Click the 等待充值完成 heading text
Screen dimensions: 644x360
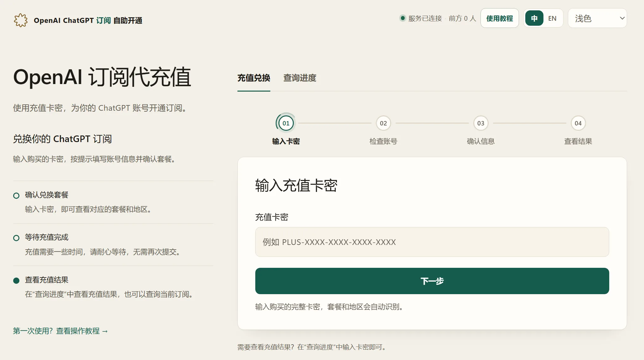(x=47, y=237)
